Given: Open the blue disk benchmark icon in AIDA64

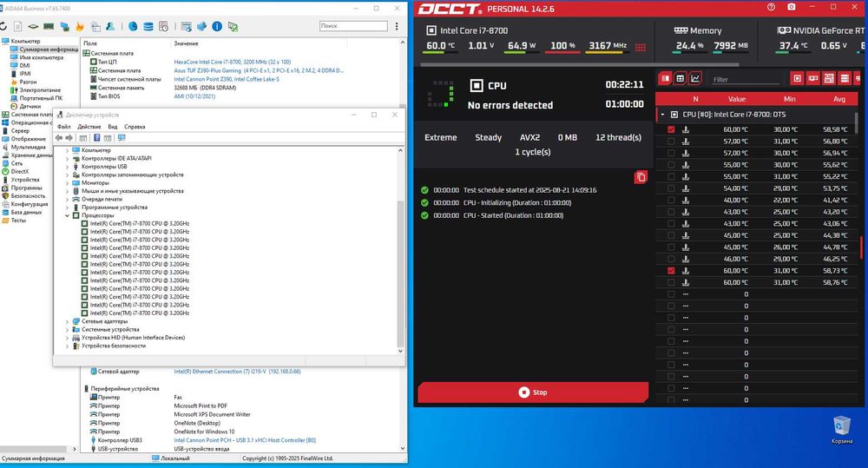Looking at the screenshot, I should tap(133, 26).
